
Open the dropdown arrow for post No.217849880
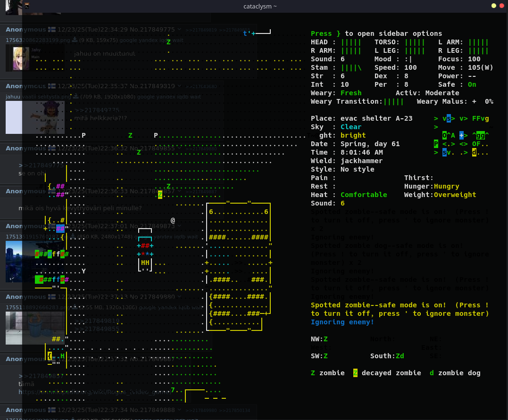click(179, 296)
